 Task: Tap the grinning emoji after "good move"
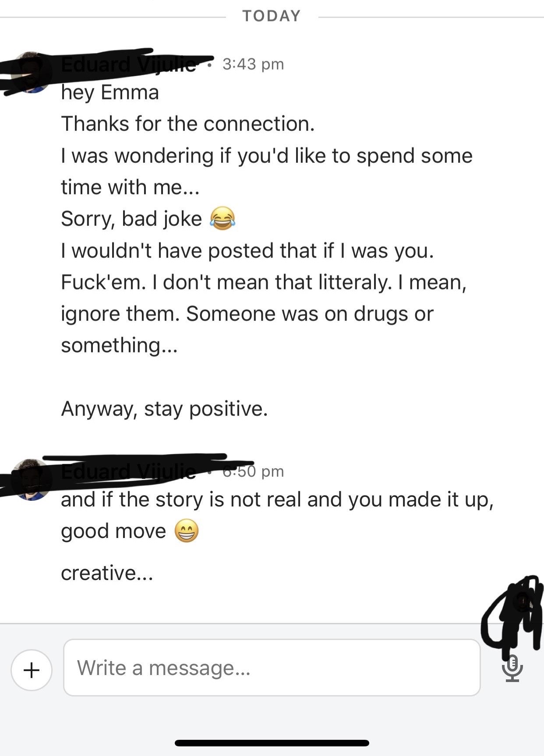click(x=187, y=531)
